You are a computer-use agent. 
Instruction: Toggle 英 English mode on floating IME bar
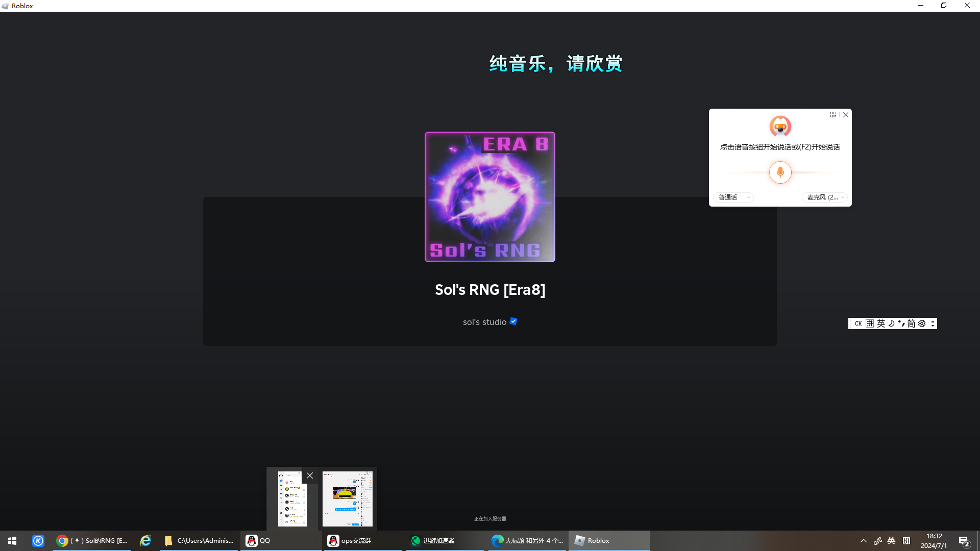click(881, 323)
